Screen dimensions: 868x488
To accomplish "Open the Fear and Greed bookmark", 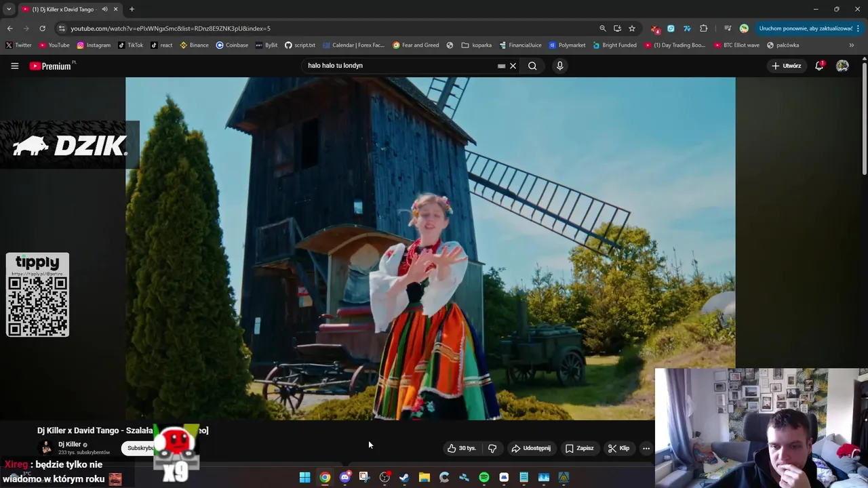I will tap(416, 45).
